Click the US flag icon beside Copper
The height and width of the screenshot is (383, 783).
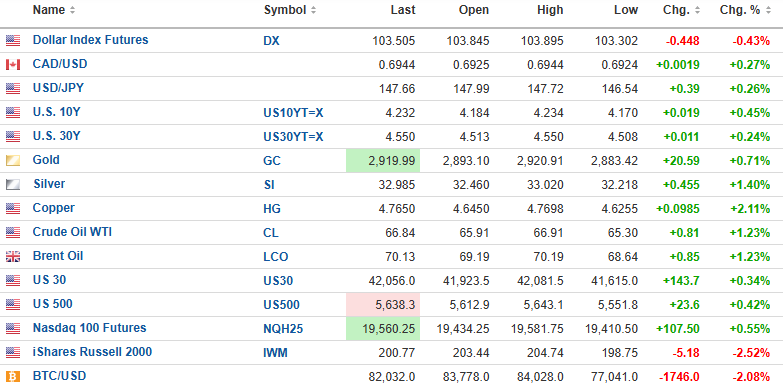13,208
